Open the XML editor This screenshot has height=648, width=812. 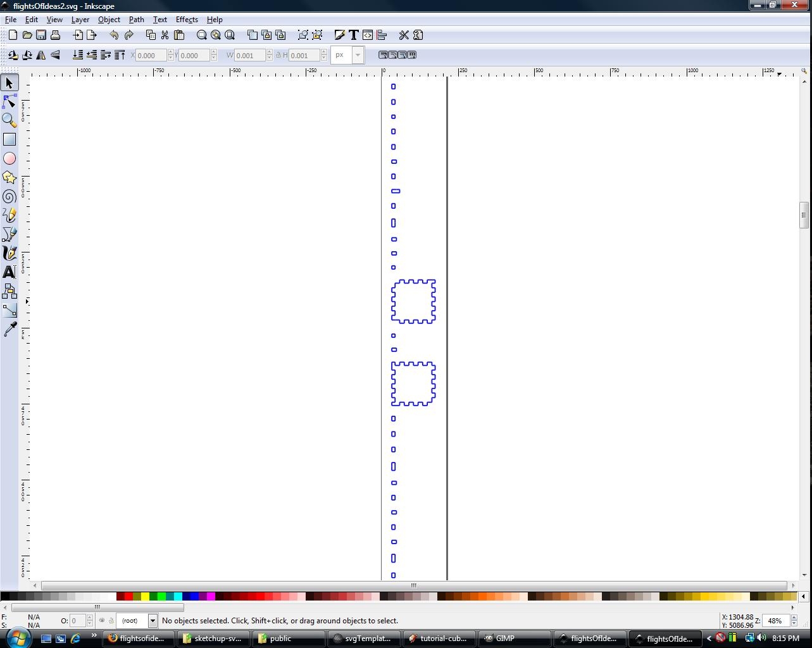tap(368, 35)
